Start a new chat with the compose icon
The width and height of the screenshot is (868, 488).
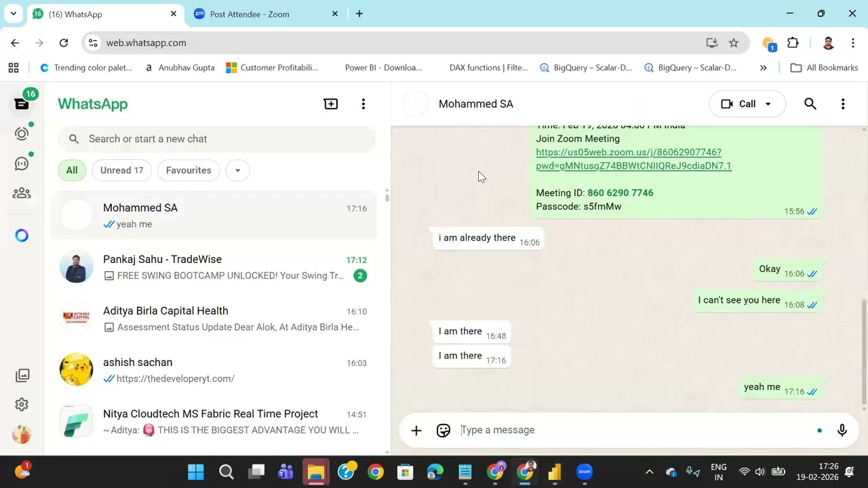coord(331,104)
